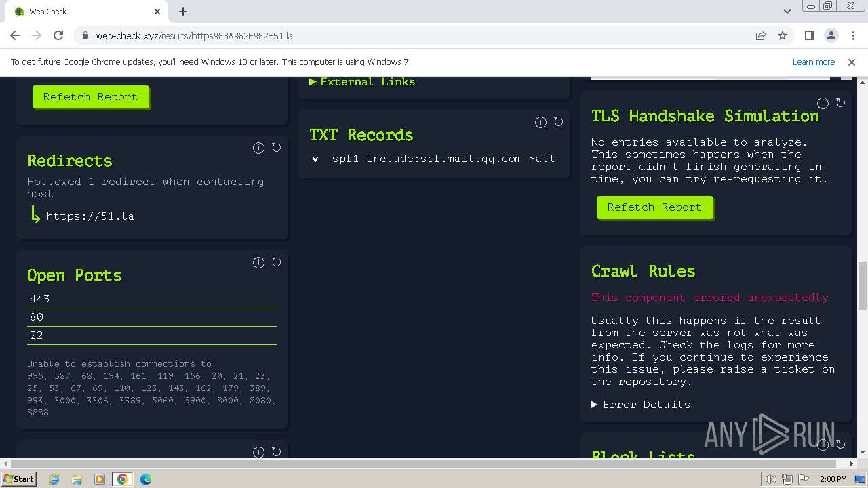Reload the Open Ports card

click(x=276, y=262)
